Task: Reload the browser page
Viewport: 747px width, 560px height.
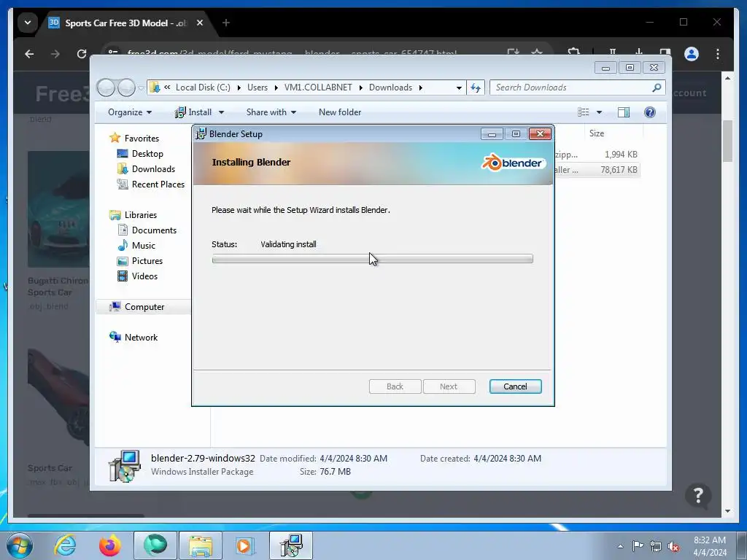Action: [x=82, y=54]
